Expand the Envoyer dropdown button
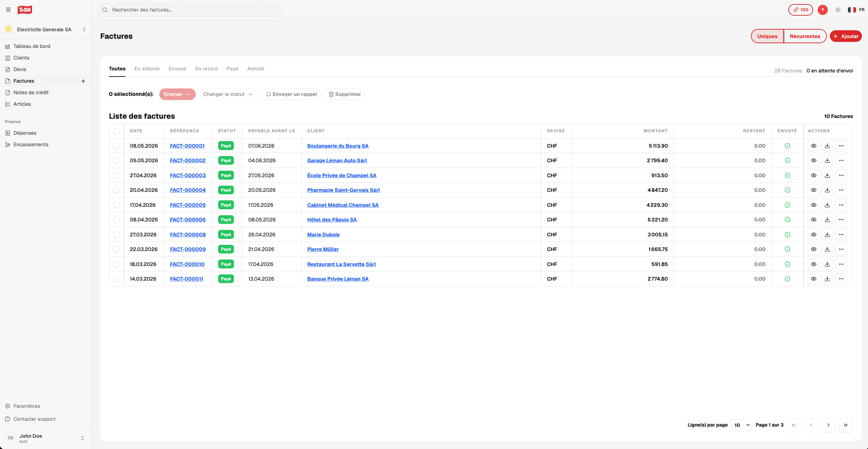Viewport: 868px width, 449px height. (177, 94)
